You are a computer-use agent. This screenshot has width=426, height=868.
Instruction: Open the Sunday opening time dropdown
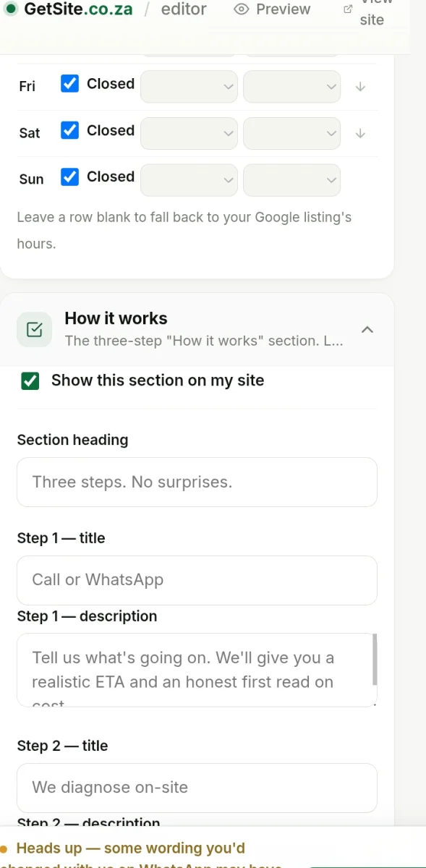pos(189,179)
